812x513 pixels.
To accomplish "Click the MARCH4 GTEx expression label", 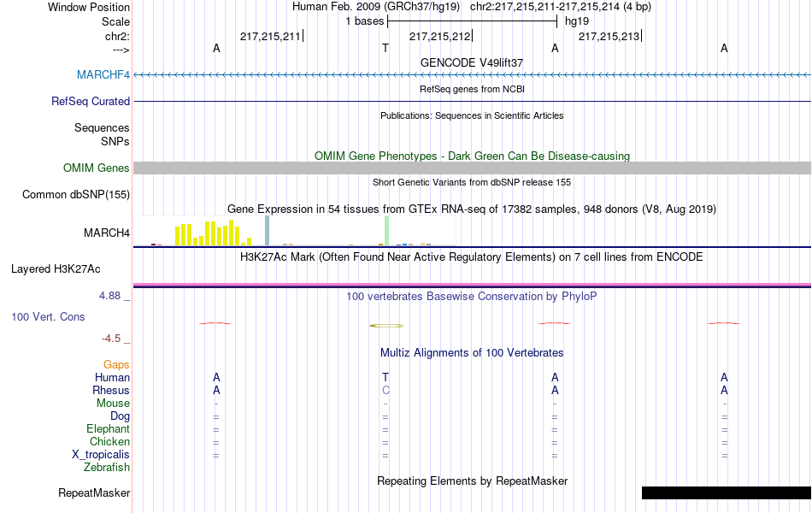I will tap(107, 233).
